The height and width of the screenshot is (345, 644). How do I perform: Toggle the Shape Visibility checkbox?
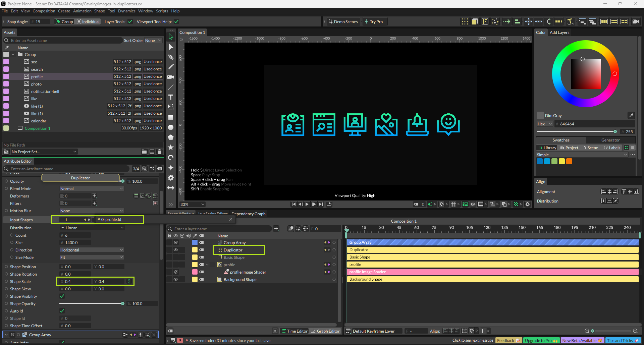(62, 296)
